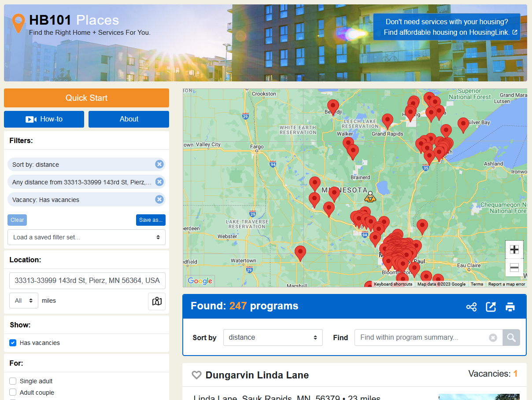
Task: Click the Save as... button
Action: click(x=151, y=220)
